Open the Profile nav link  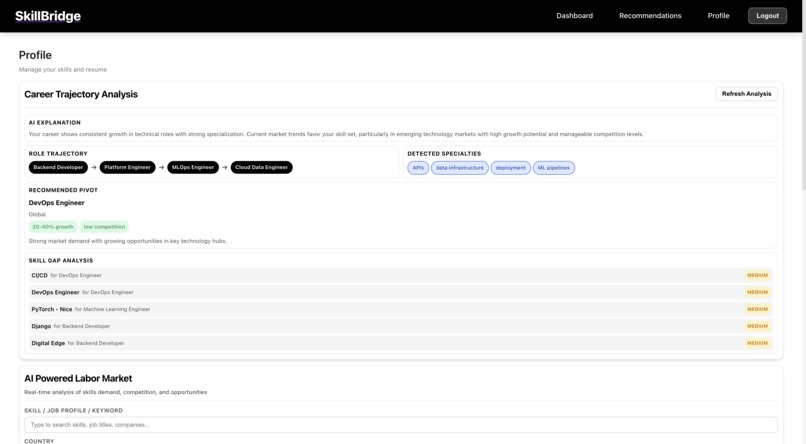tap(718, 16)
